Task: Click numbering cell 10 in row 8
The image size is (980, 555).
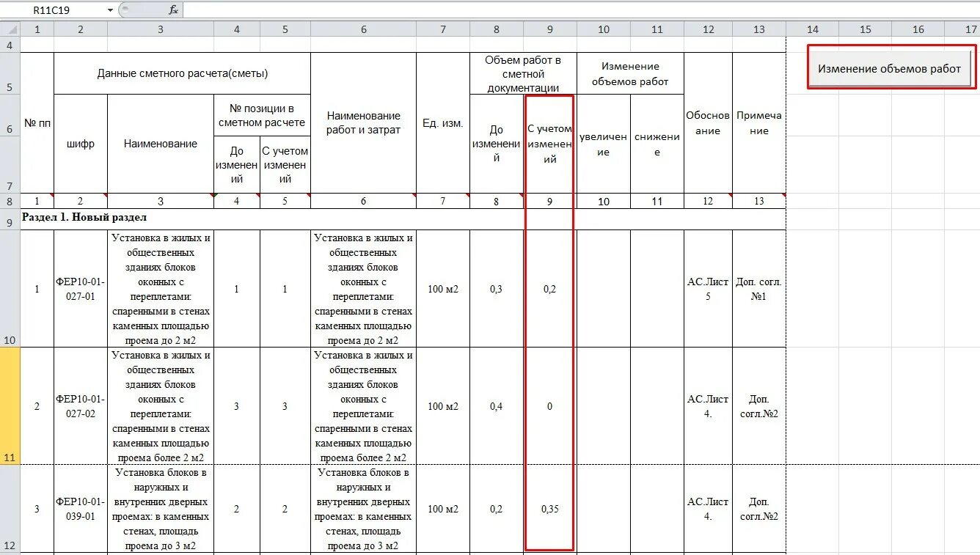Action: tap(604, 201)
